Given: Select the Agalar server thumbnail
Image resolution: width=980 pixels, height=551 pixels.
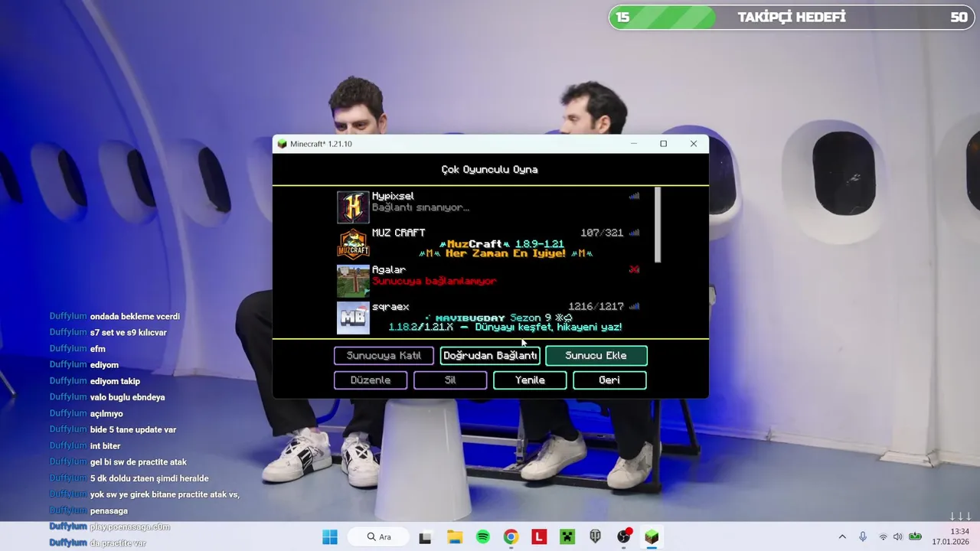Looking at the screenshot, I should click(x=353, y=281).
